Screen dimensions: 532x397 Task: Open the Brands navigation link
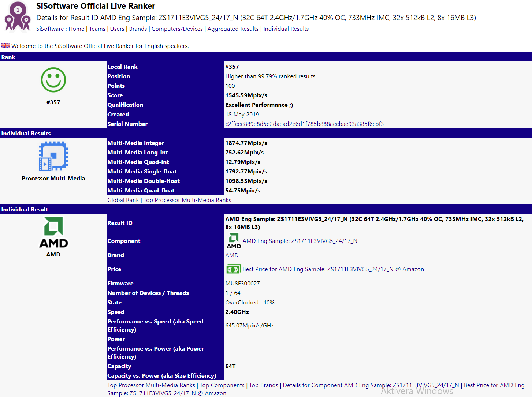138,29
